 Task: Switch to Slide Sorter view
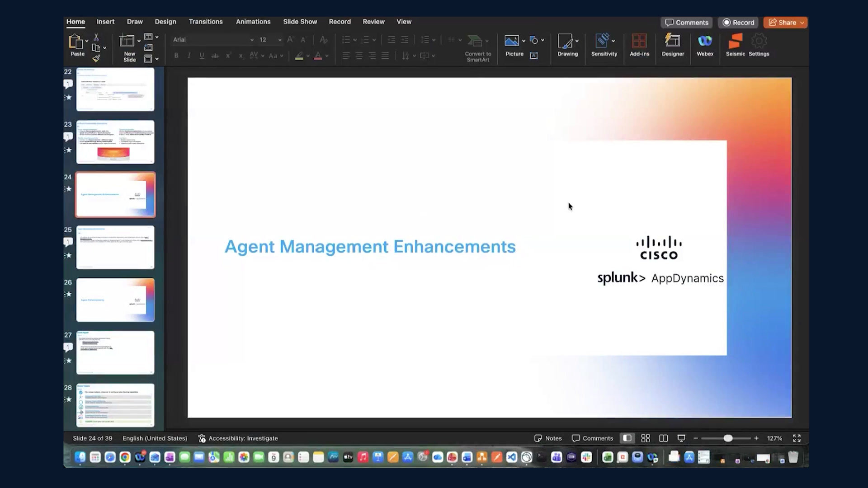[646, 438]
